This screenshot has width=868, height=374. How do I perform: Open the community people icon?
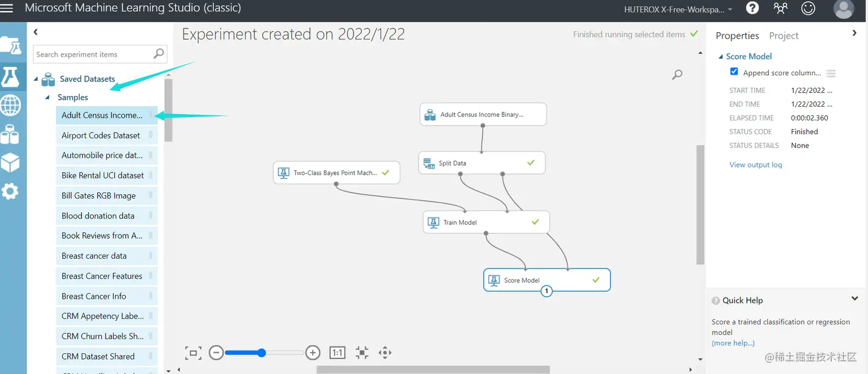point(780,8)
